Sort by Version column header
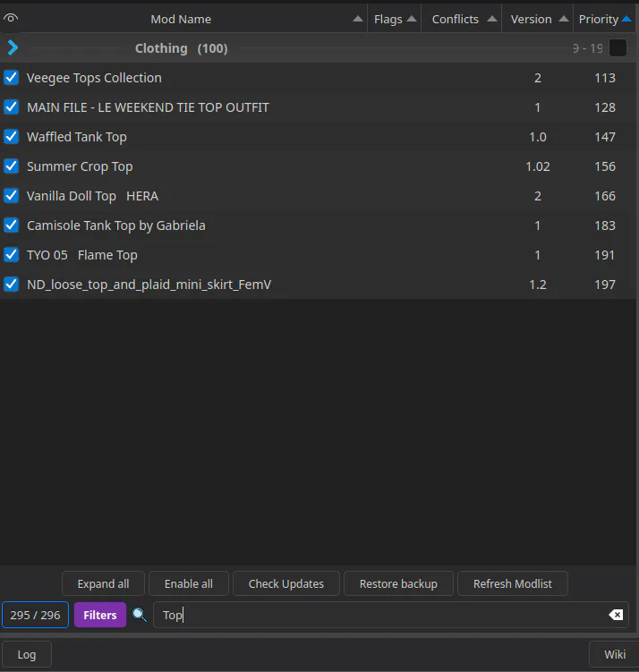639x672 pixels. [x=538, y=19]
